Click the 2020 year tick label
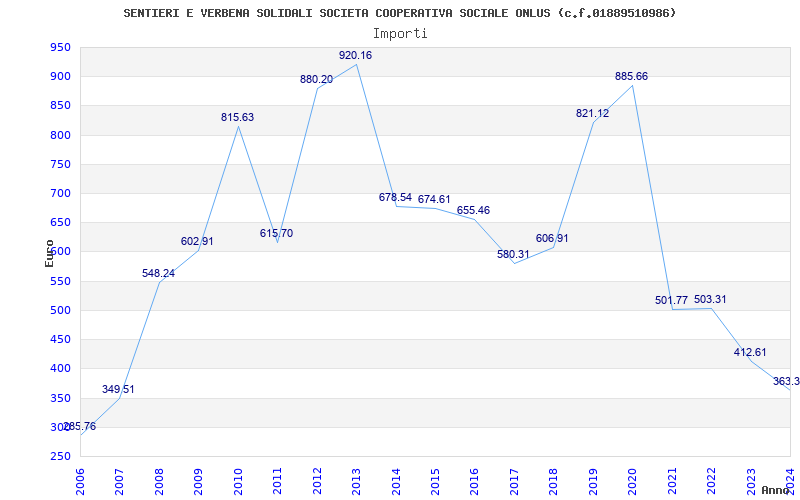Viewport: 800px width, 500px height. [633, 482]
